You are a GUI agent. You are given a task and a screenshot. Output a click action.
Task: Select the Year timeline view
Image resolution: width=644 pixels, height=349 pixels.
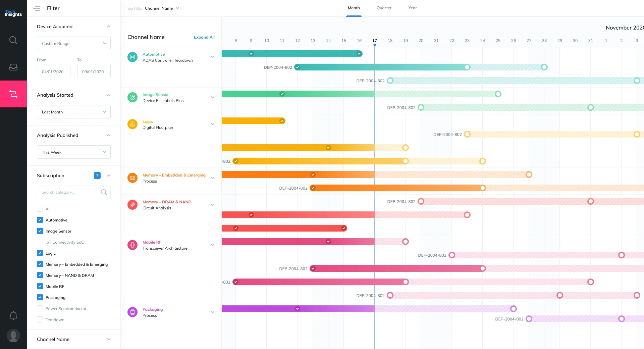pos(412,8)
